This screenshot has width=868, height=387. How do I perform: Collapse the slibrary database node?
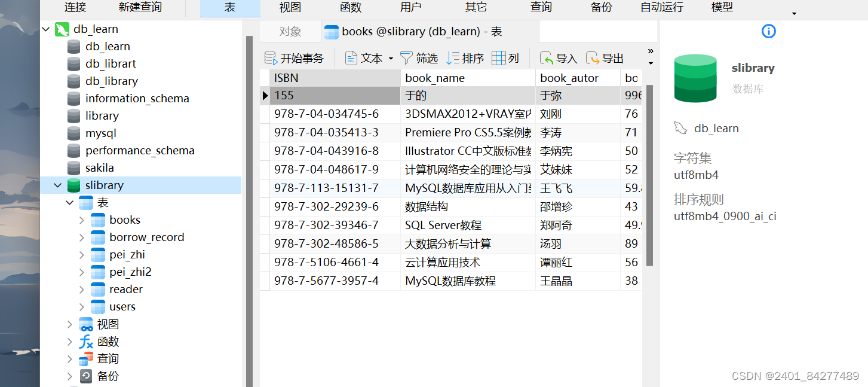tap(57, 185)
